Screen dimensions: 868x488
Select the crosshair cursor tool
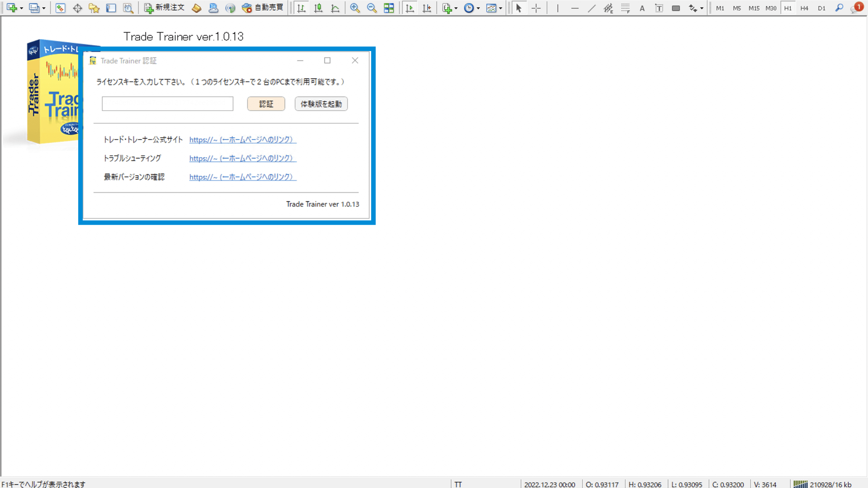(536, 8)
